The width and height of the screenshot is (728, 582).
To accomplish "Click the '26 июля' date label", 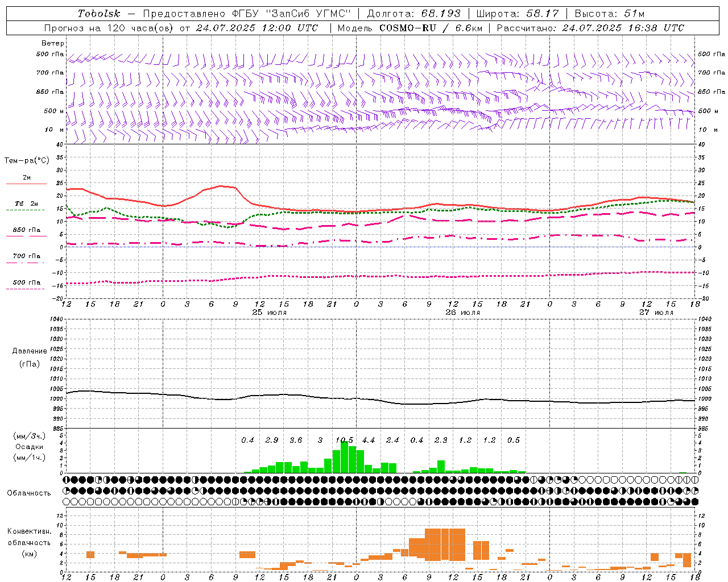I will click(463, 313).
